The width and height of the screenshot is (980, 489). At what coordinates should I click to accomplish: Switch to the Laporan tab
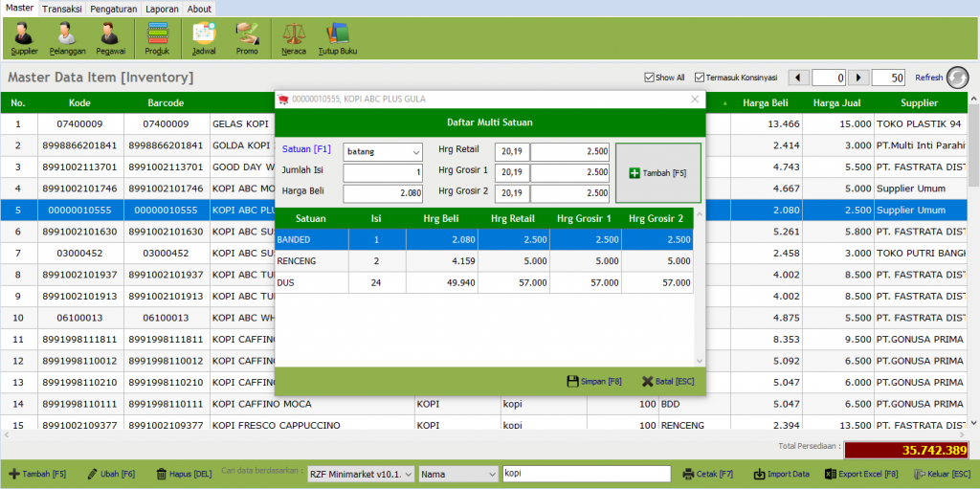tap(162, 9)
